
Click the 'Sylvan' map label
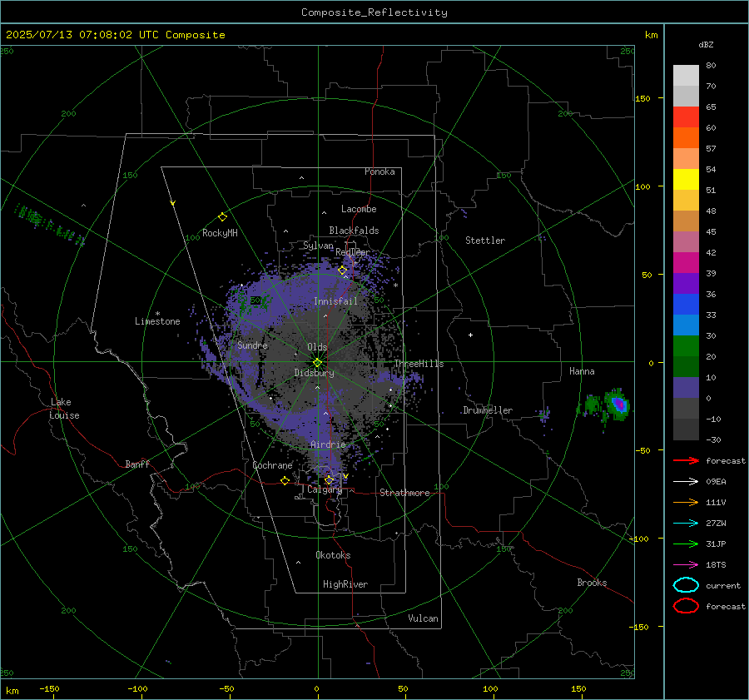[318, 246]
